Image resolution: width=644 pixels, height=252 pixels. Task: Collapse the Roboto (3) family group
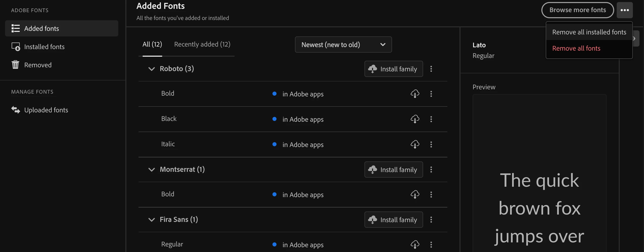click(151, 69)
